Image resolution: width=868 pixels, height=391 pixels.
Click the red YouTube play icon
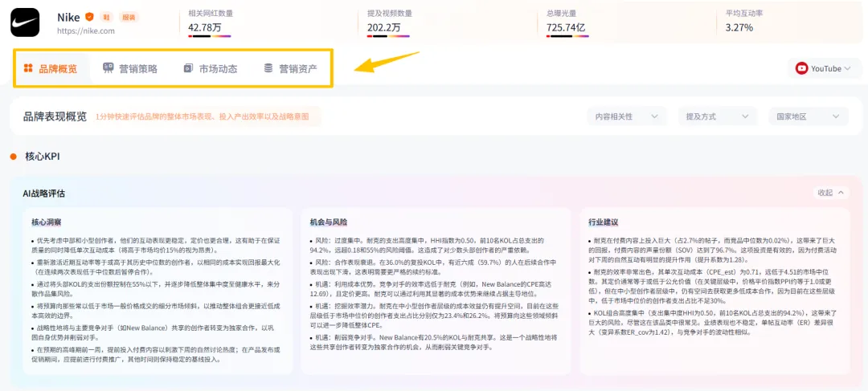801,68
